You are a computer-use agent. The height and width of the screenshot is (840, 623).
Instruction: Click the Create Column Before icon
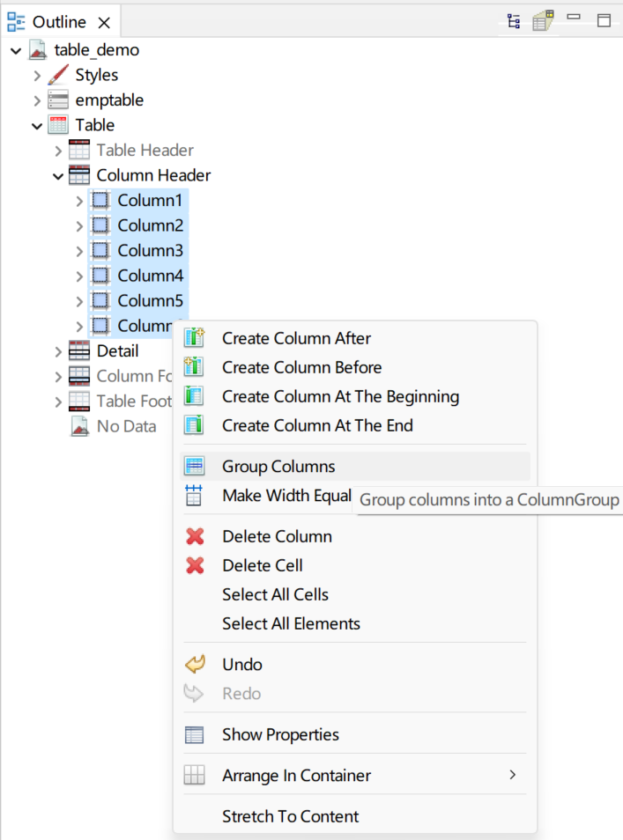196,367
